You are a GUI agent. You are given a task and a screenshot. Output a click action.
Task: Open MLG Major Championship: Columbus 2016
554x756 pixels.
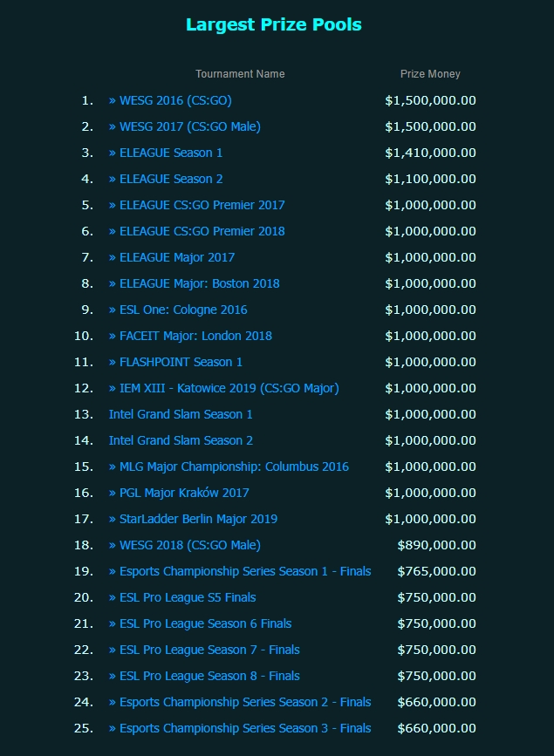point(229,467)
